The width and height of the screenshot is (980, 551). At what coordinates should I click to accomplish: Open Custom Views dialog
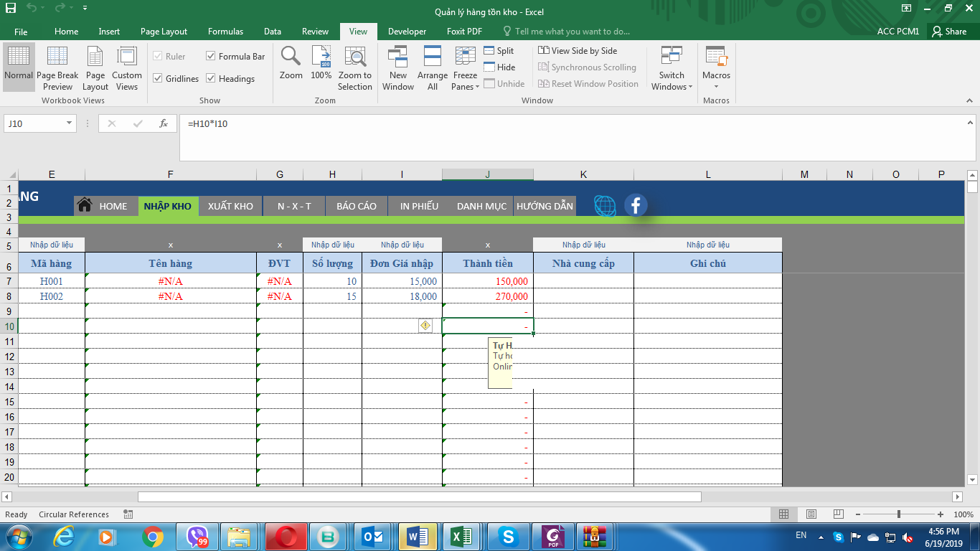coord(127,68)
